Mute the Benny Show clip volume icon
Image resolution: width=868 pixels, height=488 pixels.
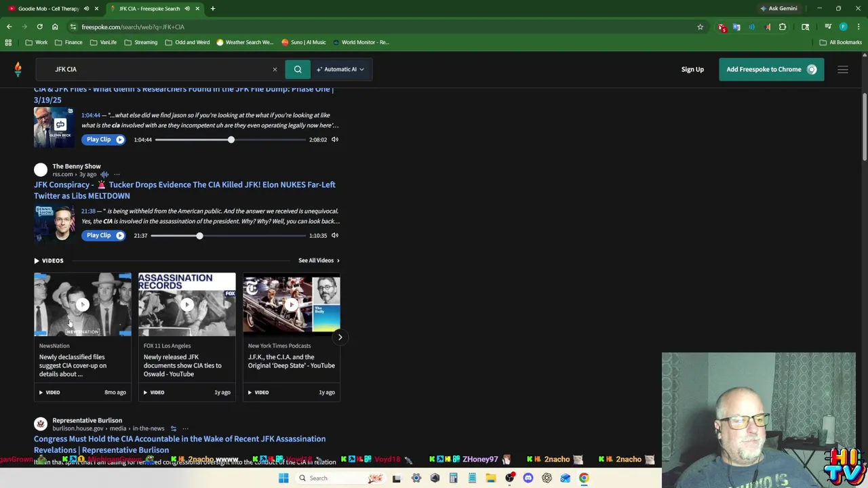pyautogui.click(x=335, y=235)
